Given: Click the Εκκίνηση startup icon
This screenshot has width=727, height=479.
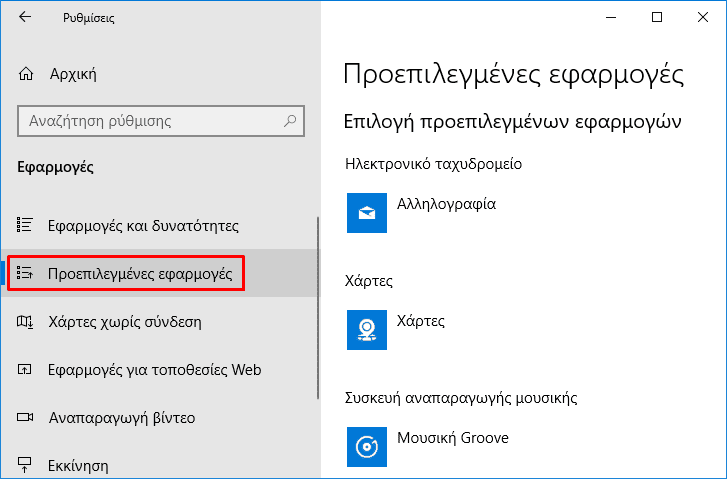Looking at the screenshot, I should click(x=25, y=464).
